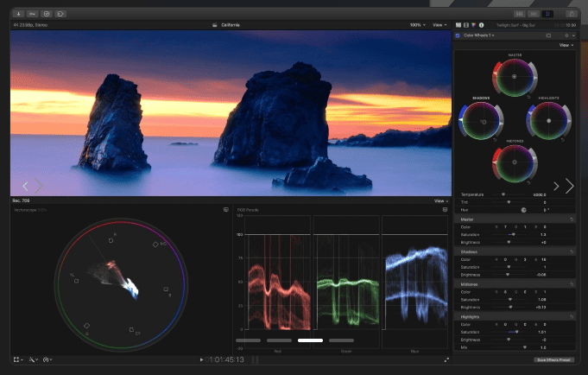Reset the Highlights wheel with its curved arrow
Screen dimensions: 588x375
click(562, 140)
